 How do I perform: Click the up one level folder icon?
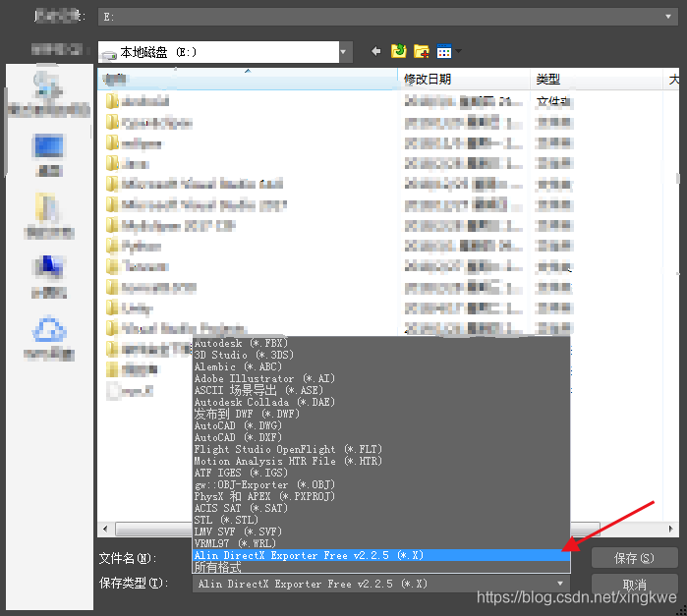coord(399,51)
